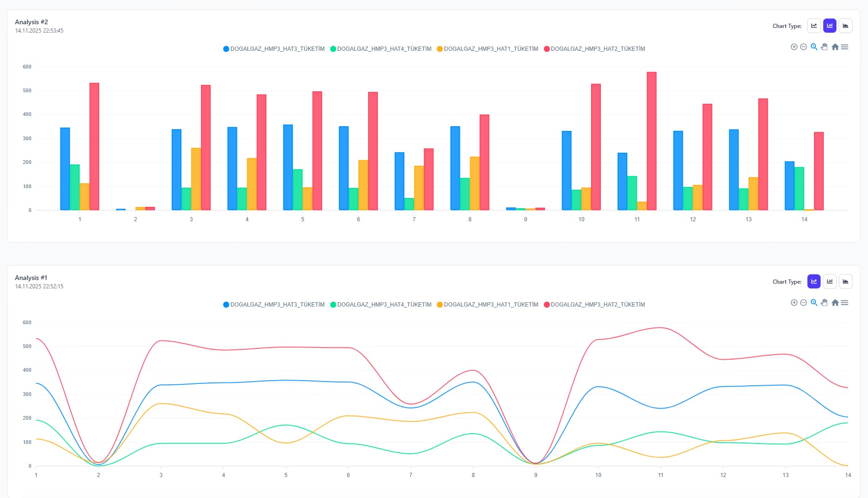This screenshot has width=868, height=498.
Task: Select the area chart type for Analysis #2
Action: tap(846, 26)
